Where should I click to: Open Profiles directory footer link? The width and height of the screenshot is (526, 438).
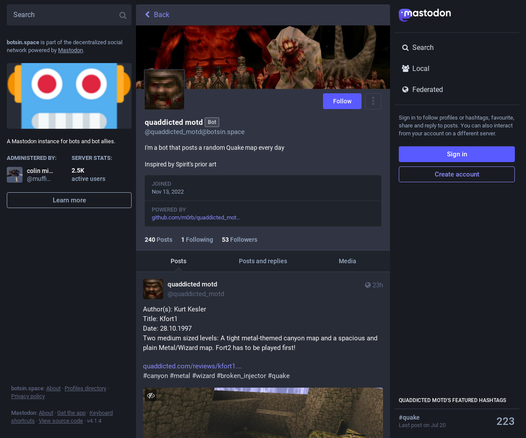pos(85,388)
